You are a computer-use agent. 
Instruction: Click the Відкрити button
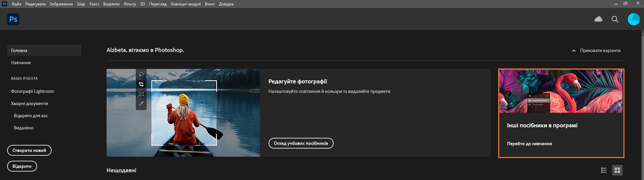[x=22, y=166]
